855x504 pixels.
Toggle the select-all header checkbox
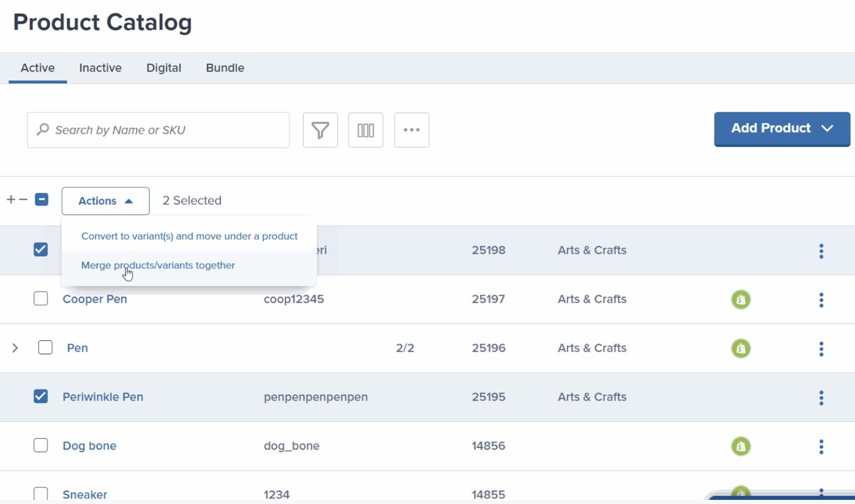coord(42,200)
